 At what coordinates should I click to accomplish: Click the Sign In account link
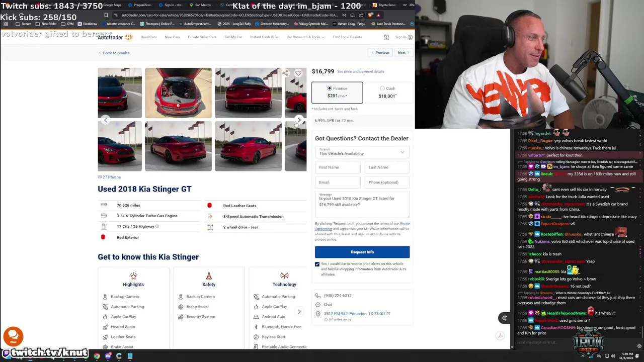404,37
